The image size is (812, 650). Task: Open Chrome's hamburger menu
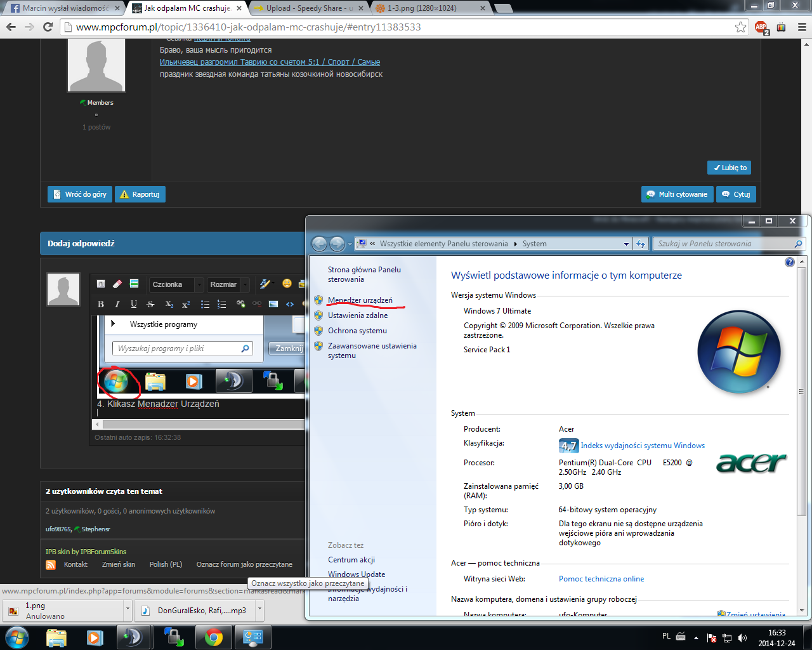(x=802, y=27)
